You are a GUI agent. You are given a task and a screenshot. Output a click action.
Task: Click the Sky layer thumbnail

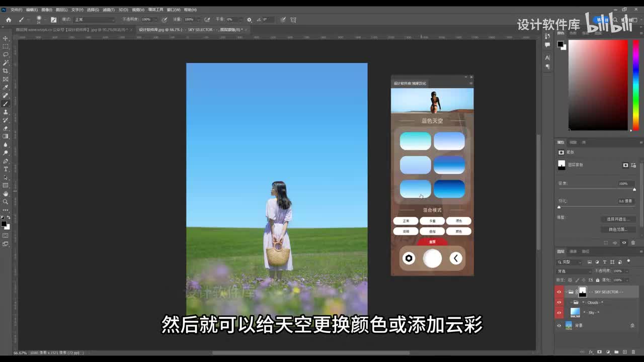575,312
